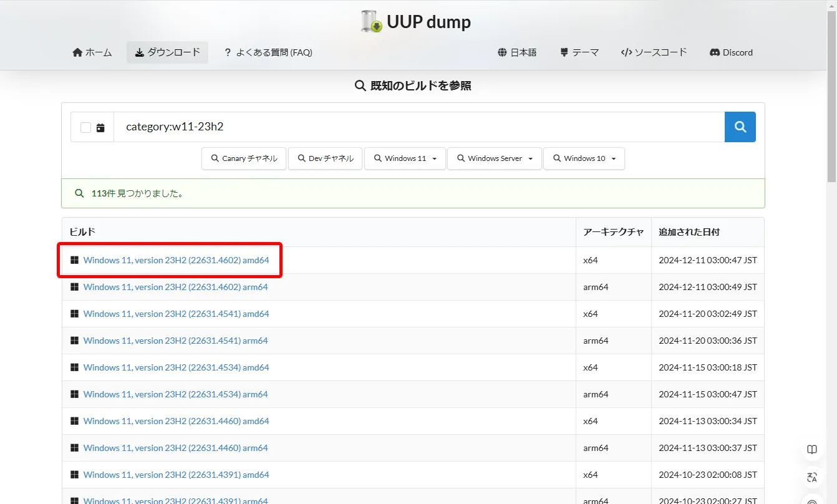The height and width of the screenshot is (504, 837).
Task: Expand the Windows Server dropdown
Action: (495, 158)
